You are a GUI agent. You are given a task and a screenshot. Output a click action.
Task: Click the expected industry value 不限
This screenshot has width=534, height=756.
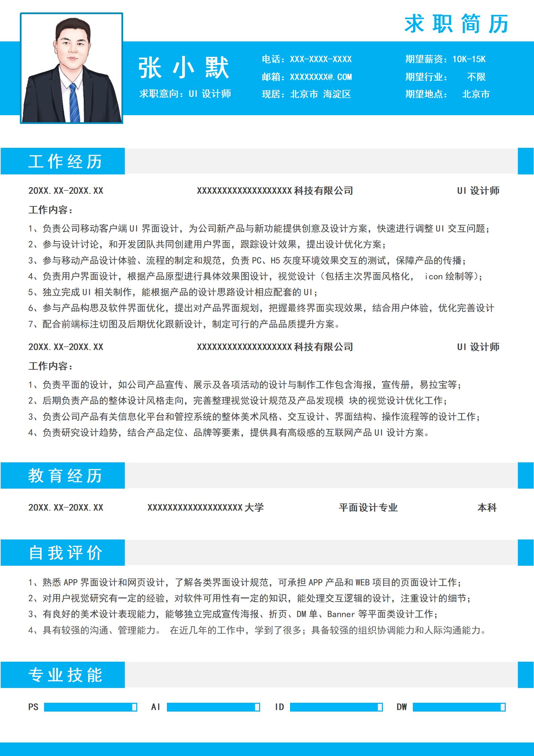click(476, 77)
